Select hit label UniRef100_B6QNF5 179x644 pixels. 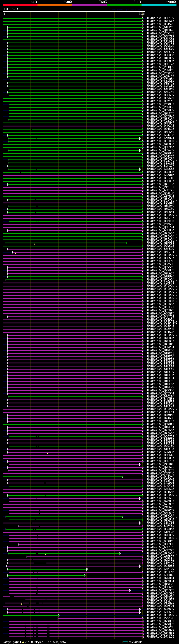point(161,61)
